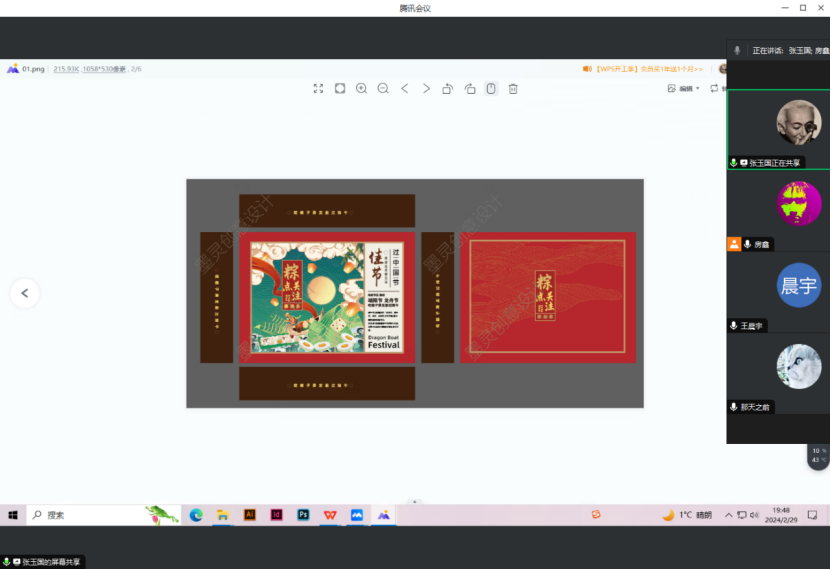Open Adobe Illustrator from the taskbar
The height and width of the screenshot is (570, 831).
click(250, 515)
